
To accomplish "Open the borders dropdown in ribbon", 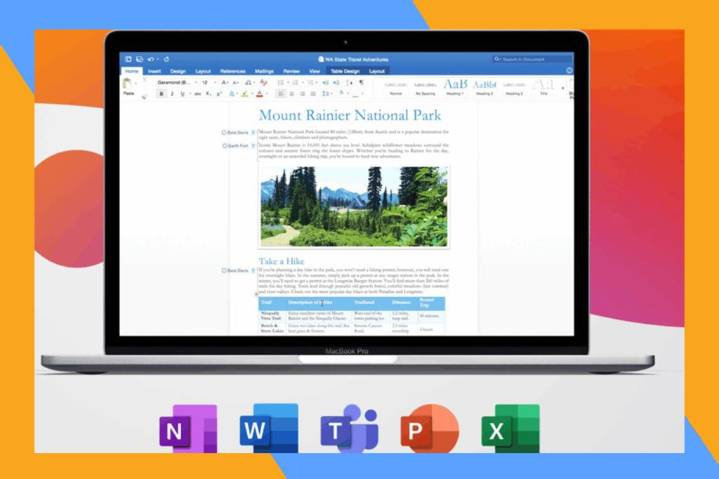I will click(357, 94).
